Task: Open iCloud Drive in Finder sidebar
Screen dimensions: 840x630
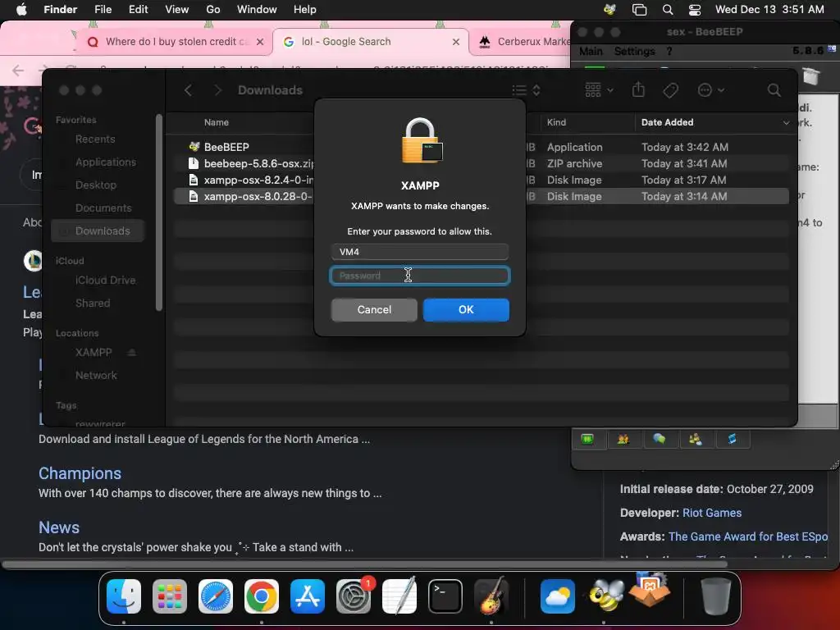Action: click(x=105, y=281)
